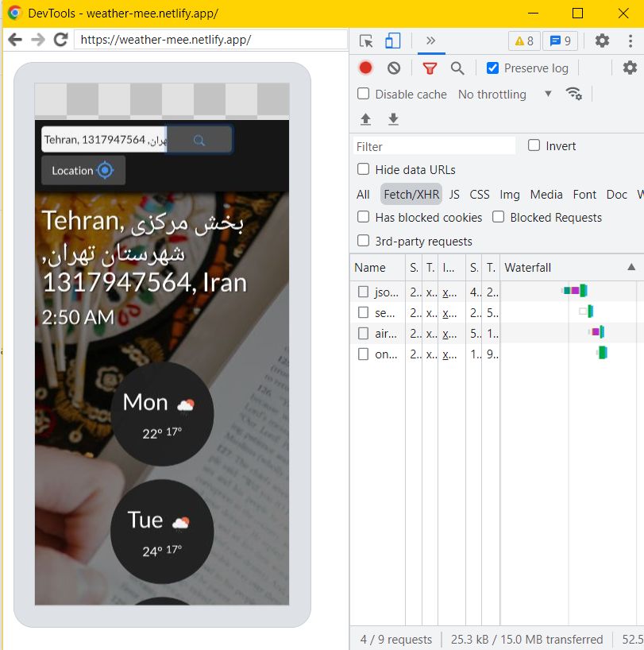Viewport: 644px width, 650px height.
Task: Click the Chrome icon in the title bar
Action: 14,13
